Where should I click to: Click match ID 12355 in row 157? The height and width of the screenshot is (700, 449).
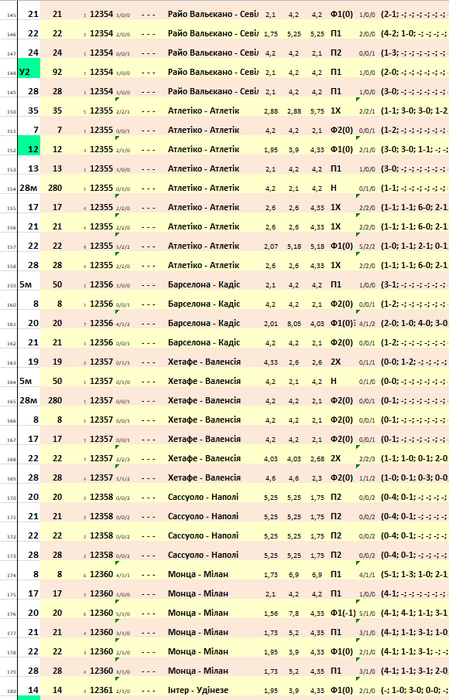point(101,246)
